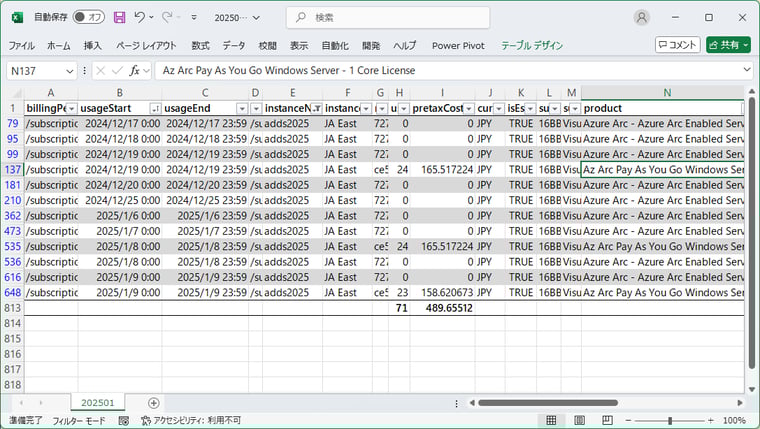Click the コメント button
Screen dimensions: 760x429
pyautogui.click(x=678, y=45)
